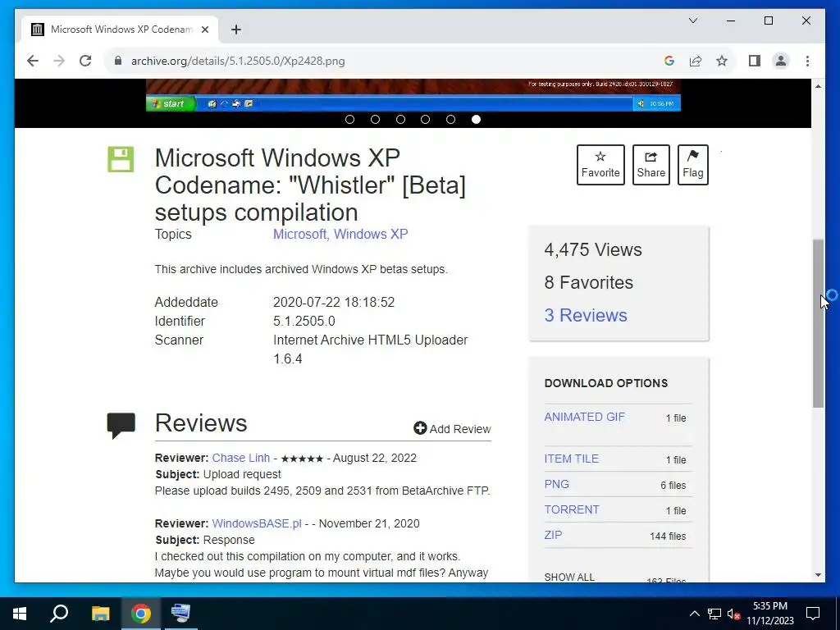Open tab search chevron
The image size is (840, 630).
[692, 21]
